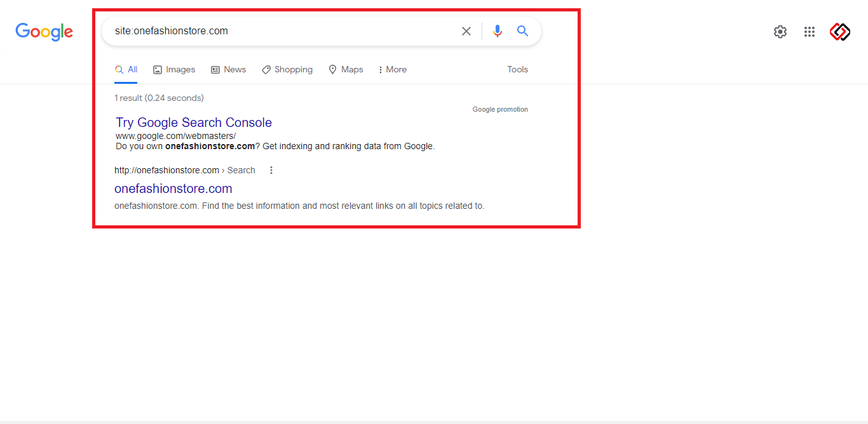Image resolution: width=868 pixels, height=424 pixels.
Task: Clear the search box with the X icon
Action: (466, 31)
